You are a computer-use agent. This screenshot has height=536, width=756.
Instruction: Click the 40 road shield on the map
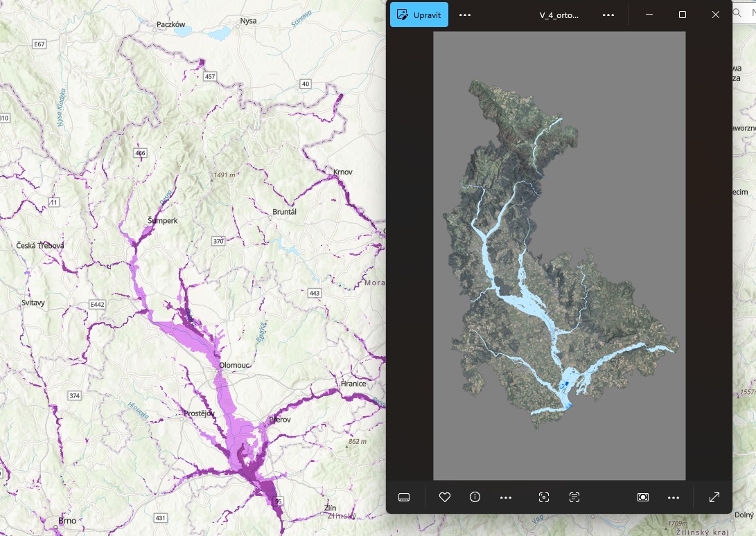305,83
